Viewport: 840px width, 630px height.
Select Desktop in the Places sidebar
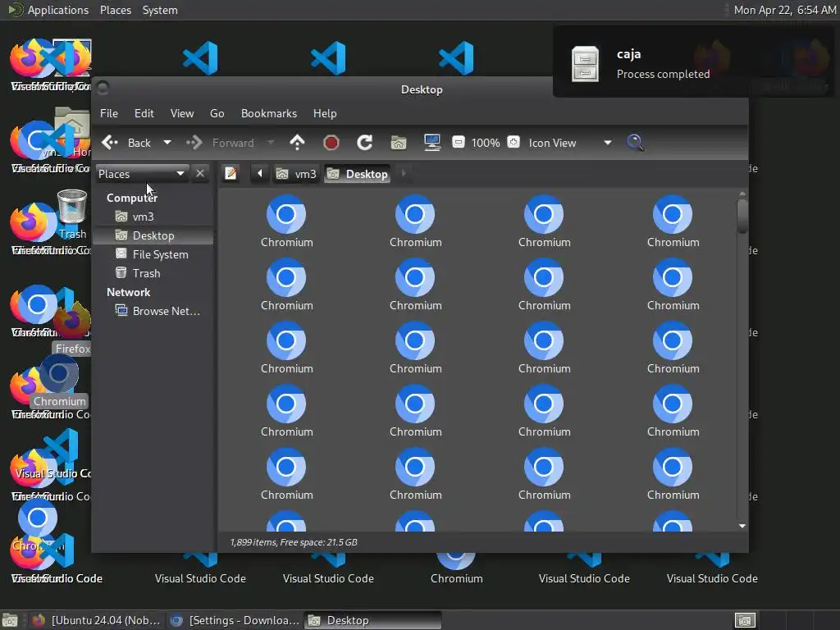pos(153,235)
